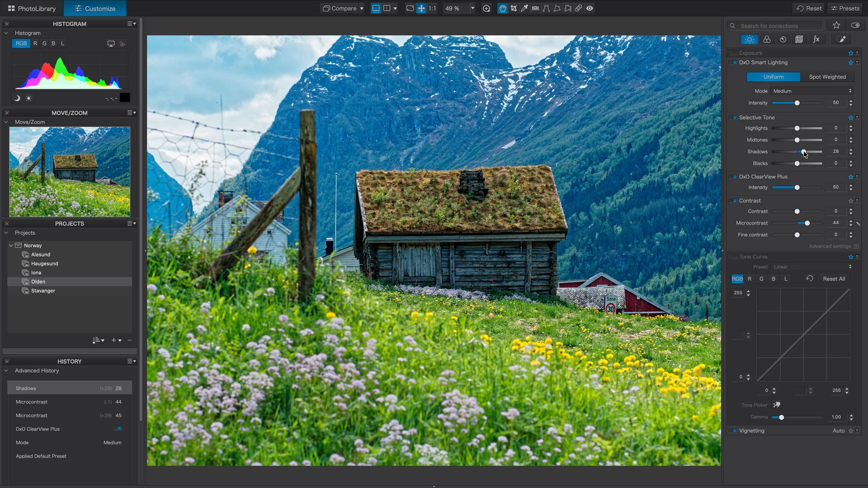Viewport: 868px width, 488px height.
Task: Open the Light corrections tab (sun icon)
Action: pyautogui.click(x=750, y=39)
